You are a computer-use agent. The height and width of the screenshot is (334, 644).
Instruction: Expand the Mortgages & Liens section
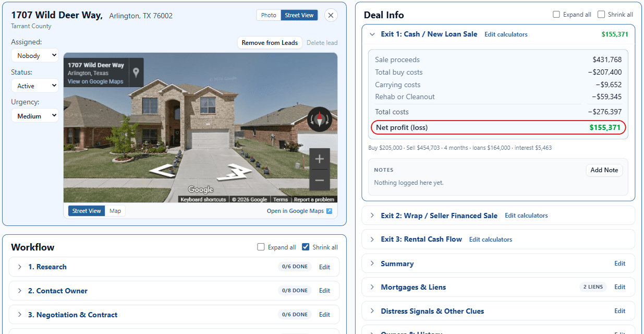[x=372, y=287]
